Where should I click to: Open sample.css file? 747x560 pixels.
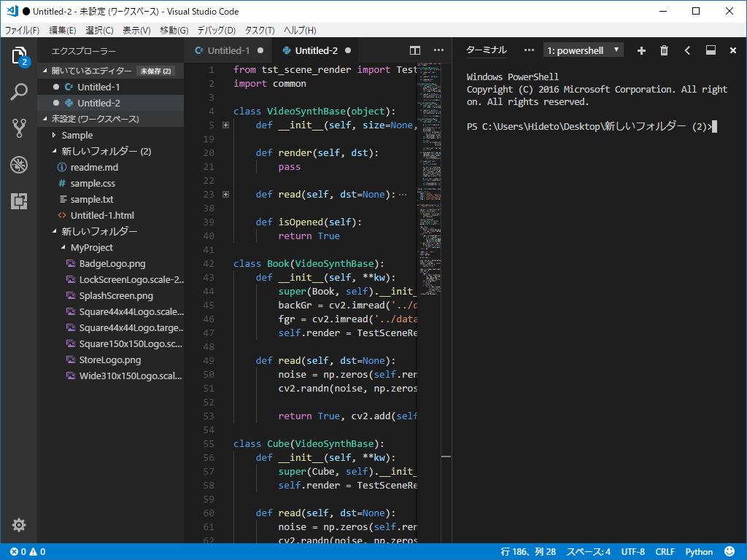click(111, 183)
